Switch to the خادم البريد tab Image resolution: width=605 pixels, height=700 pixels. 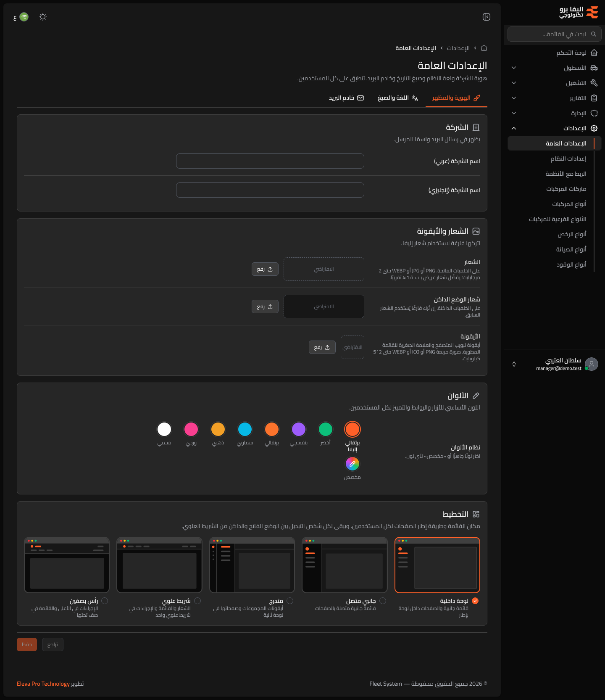[346, 98]
